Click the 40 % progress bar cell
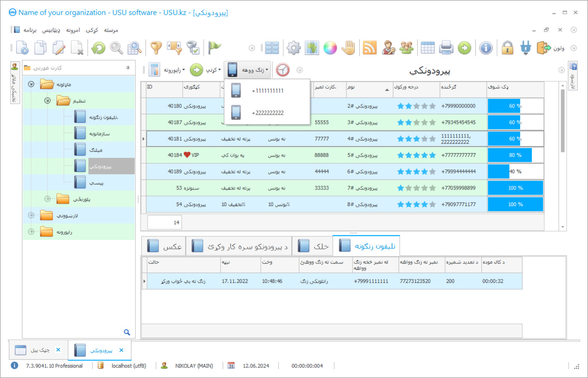Viewport: 588px width, 378px height. point(515,172)
